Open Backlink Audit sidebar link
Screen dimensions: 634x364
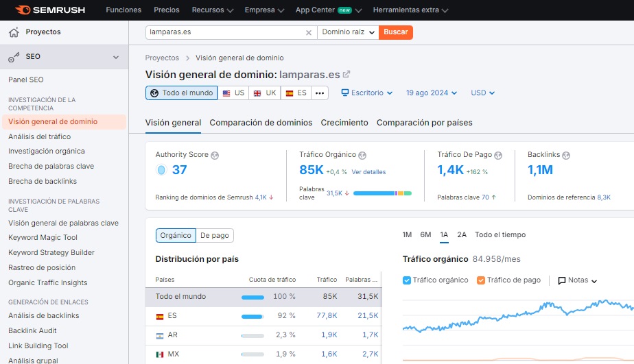(32, 331)
